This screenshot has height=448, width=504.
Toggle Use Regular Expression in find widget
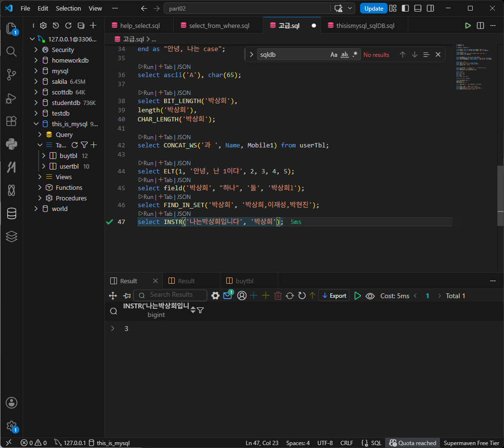355,54
